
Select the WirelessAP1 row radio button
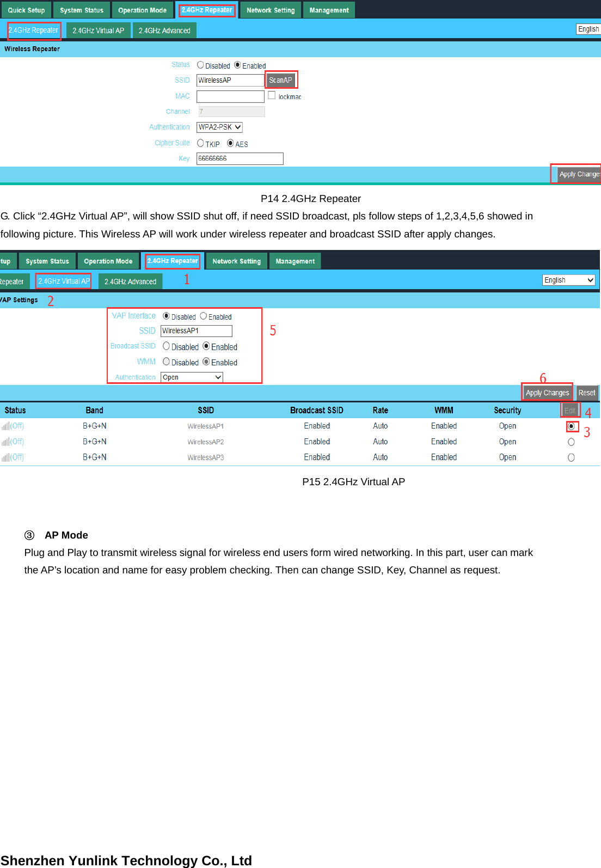571,426
